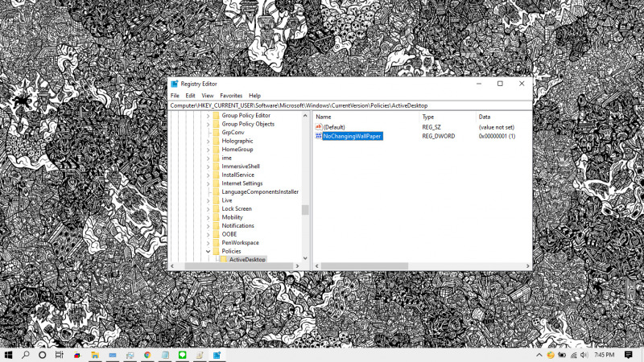The image size is (644, 362).
Task: Click the key tree scroll-up arrow
Action: 305,116
